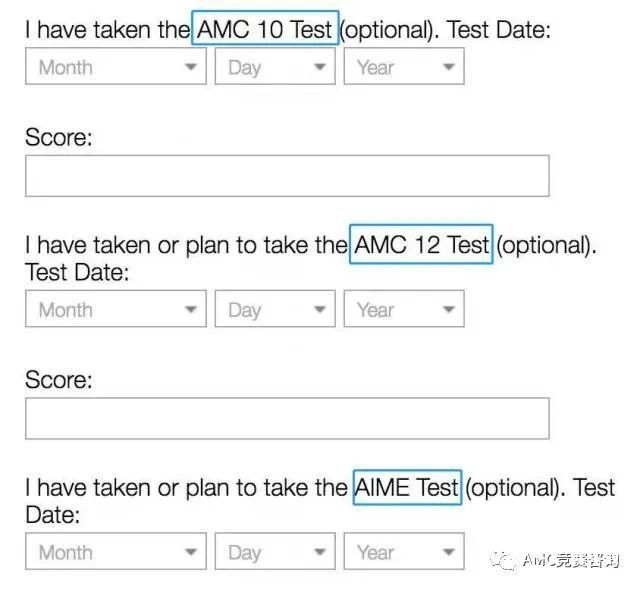Open the AIME Month dropdown
The image size is (640, 589).
(x=116, y=551)
